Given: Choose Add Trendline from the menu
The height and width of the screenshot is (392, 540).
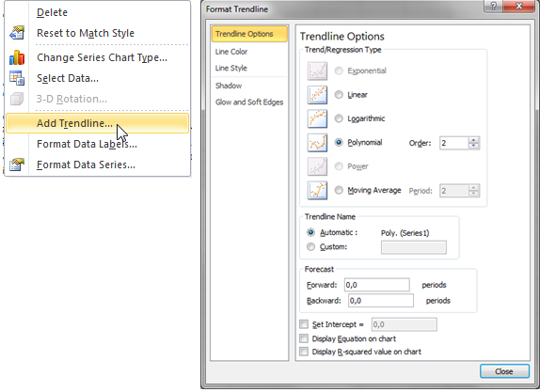Looking at the screenshot, I should [98, 123].
